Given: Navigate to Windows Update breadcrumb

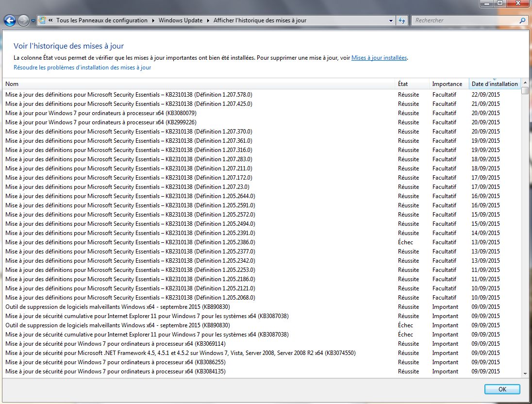Looking at the screenshot, I should [x=180, y=20].
